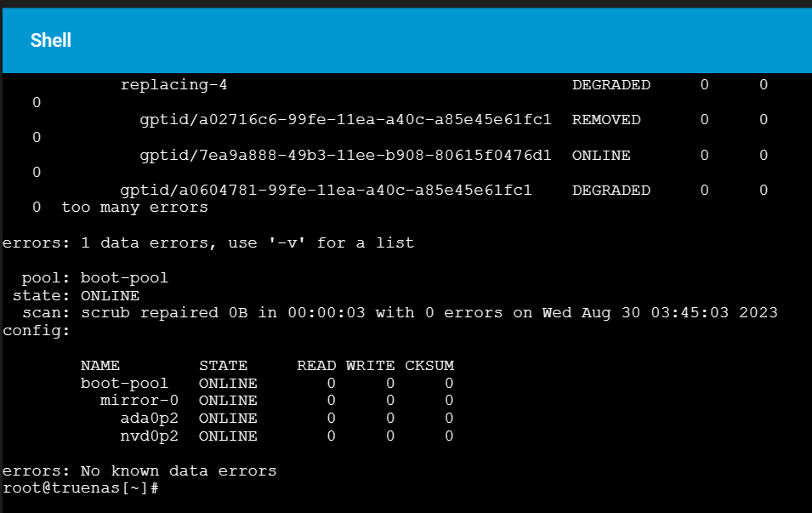Click the nvd0p2 device row
The height and width of the screenshot is (513, 812).
[x=287, y=436]
